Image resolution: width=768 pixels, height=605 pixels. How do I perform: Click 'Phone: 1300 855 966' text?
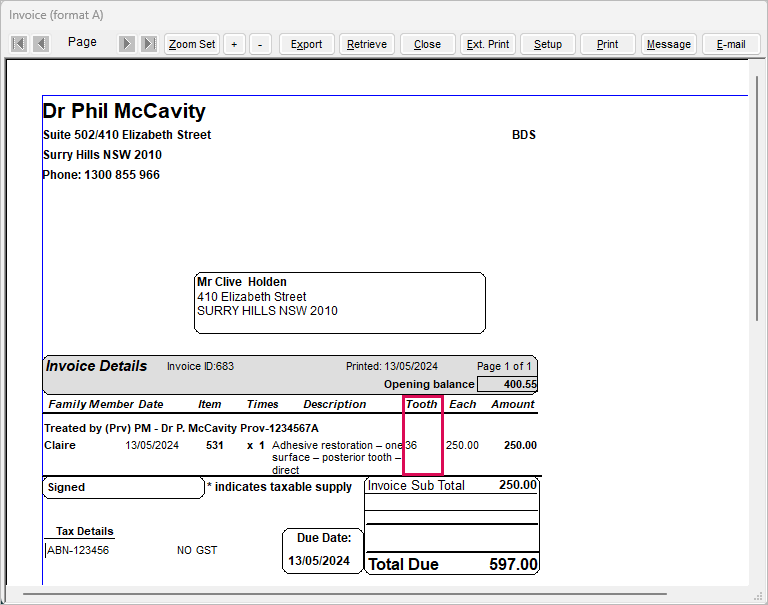click(x=101, y=175)
